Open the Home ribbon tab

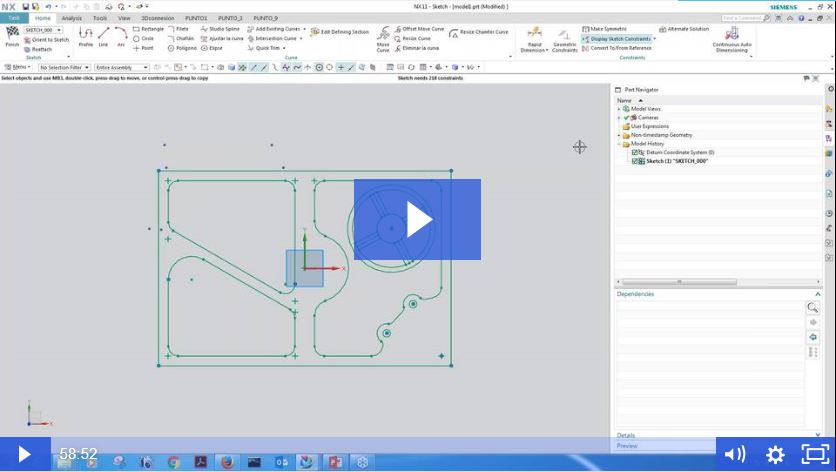(x=43, y=18)
